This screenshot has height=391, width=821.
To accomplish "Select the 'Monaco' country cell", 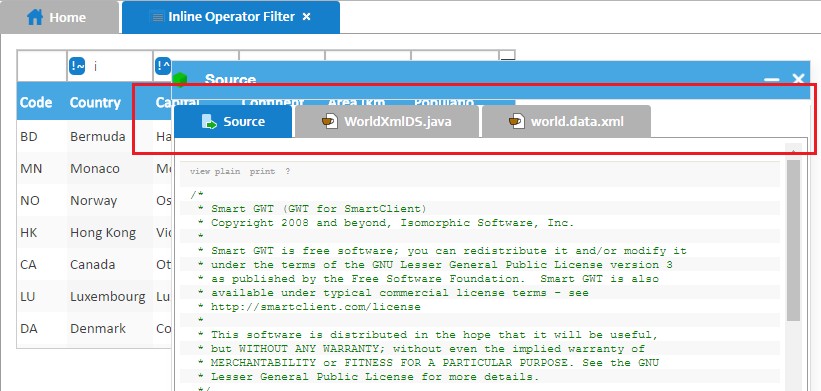I will (x=110, y=169).
